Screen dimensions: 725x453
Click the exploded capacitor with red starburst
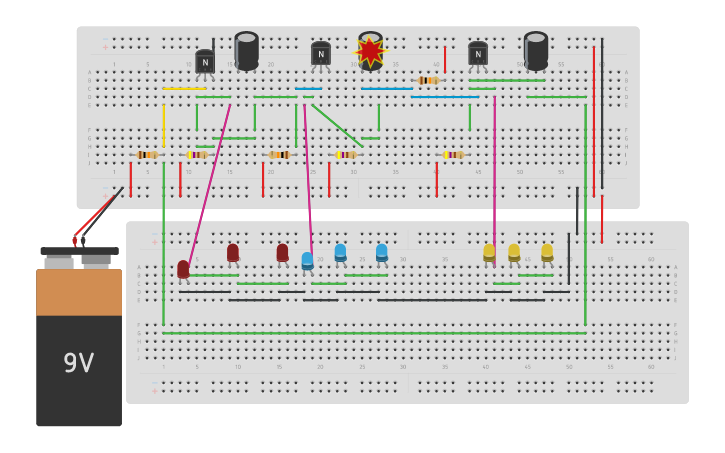370,50
